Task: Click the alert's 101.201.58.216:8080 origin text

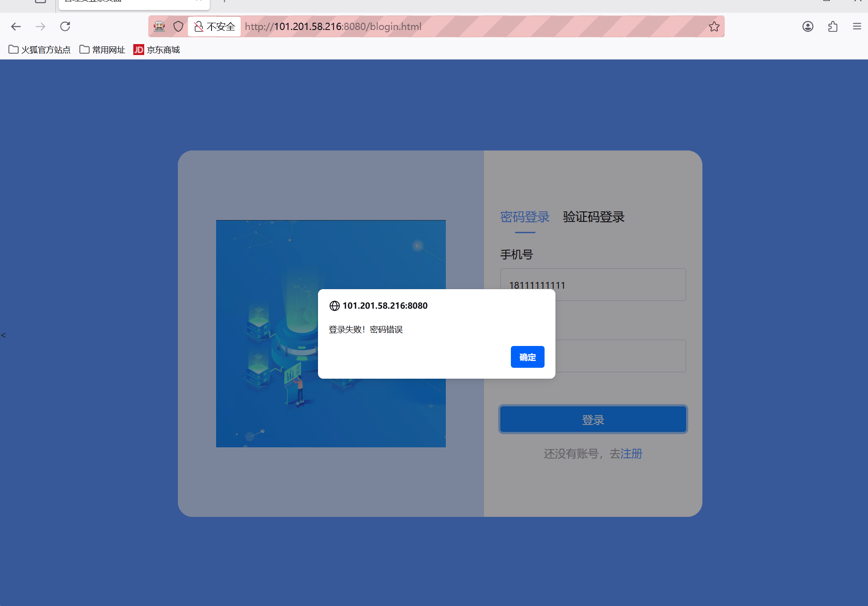Action: coord(385,306)
